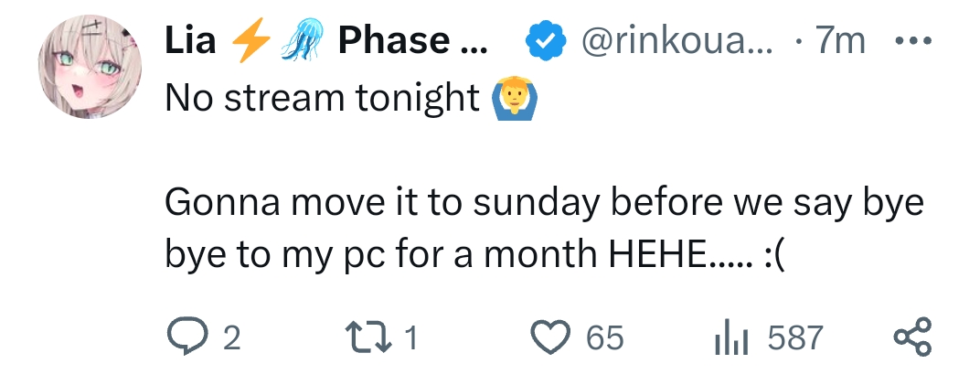Click the repost count 1
The image size is (980, 385).
click(410, 338)
